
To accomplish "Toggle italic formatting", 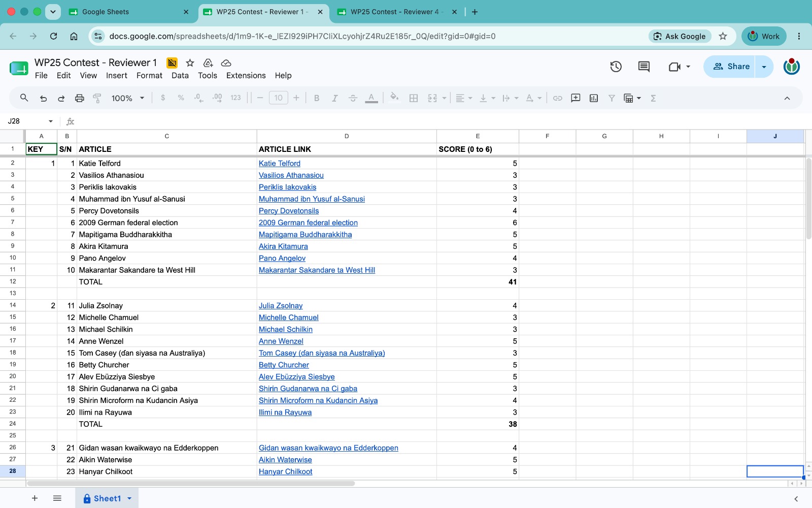I will (335, 98).
